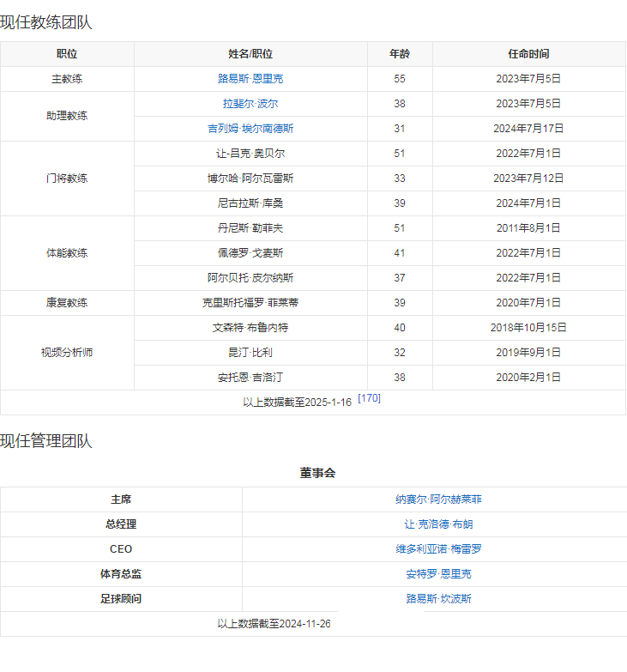This screenshot has width=627, height=672.
Task: Click the 任命时间 column header
Action: coord(528,54)
